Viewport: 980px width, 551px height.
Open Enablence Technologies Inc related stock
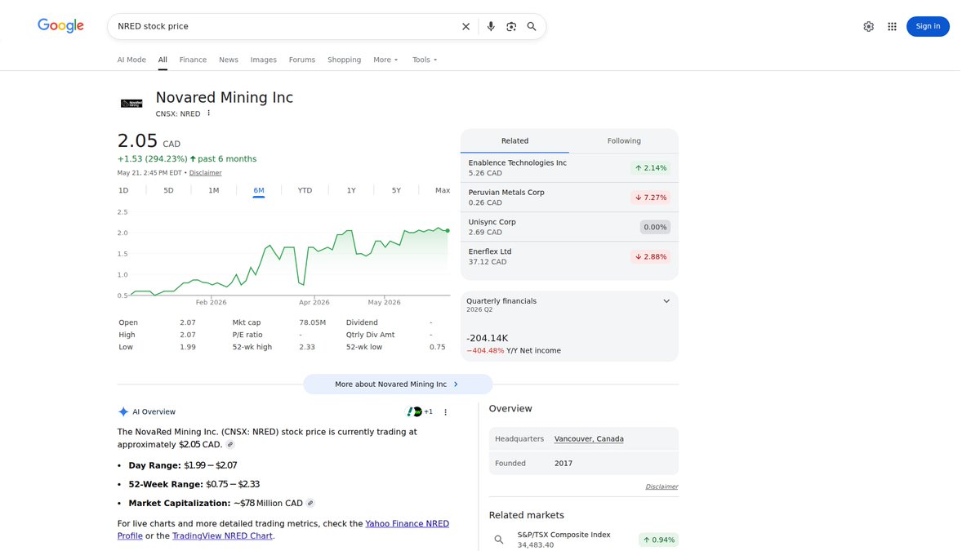point(569,168)
